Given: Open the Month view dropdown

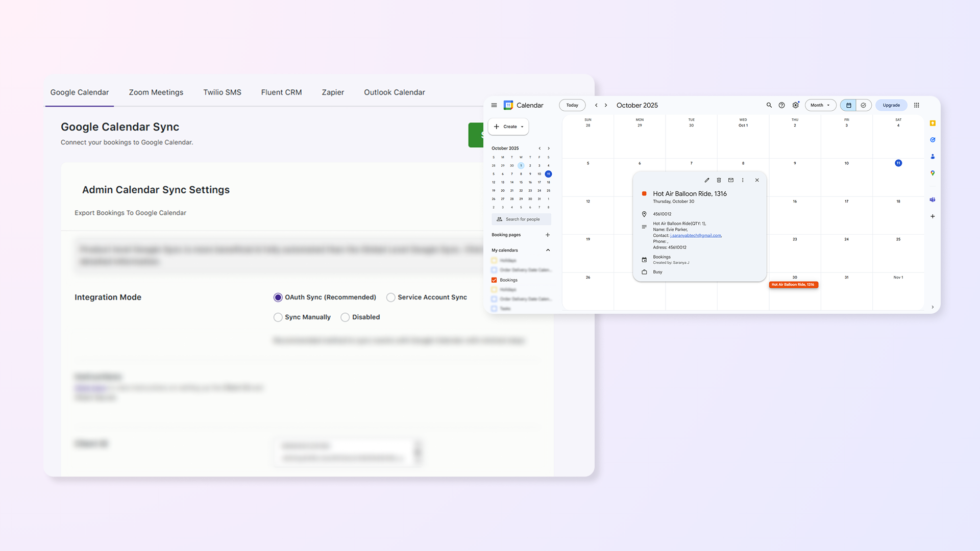Looking at the screenshot, I should (x=821, y=105).
